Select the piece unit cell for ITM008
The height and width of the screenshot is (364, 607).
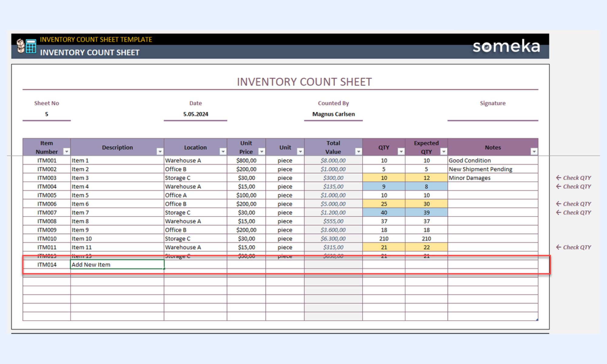pyautogui.click(x=285, y=221)
